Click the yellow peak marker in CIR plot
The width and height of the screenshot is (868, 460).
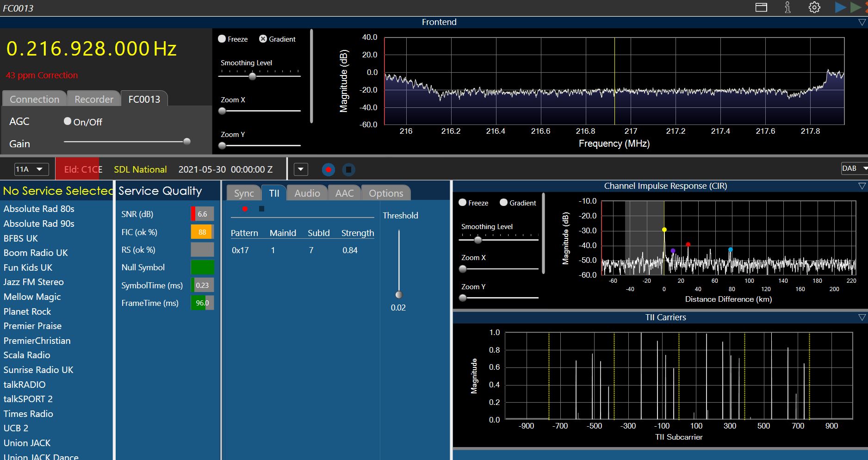click(664, 230)
